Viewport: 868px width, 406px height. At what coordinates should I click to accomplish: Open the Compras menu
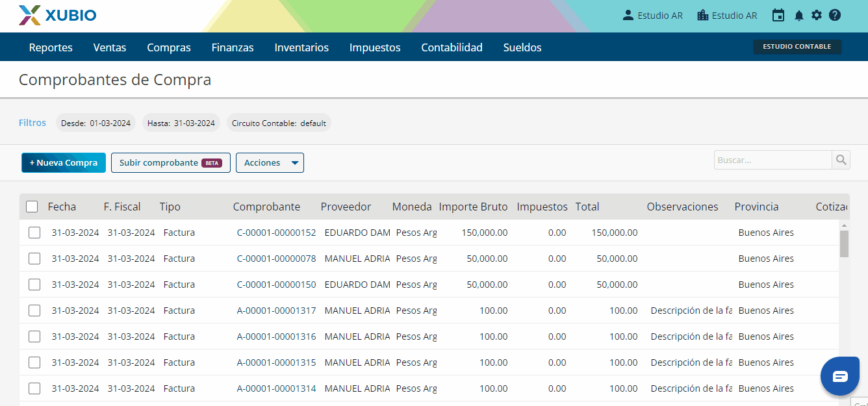169,47
